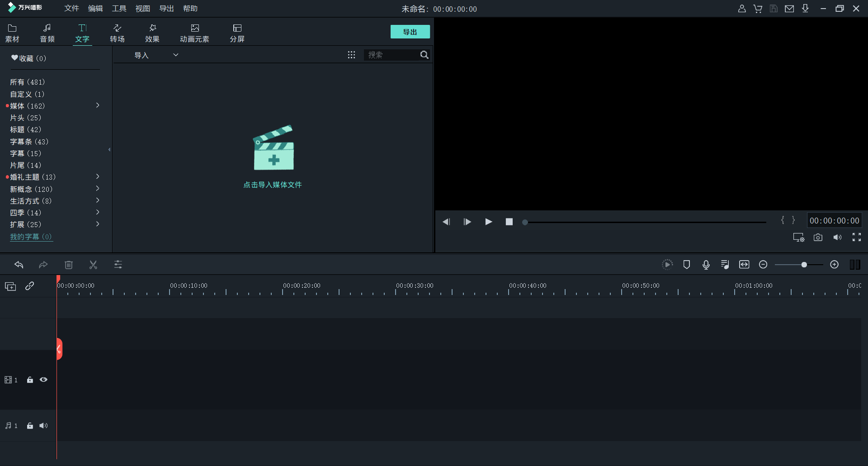The image size is (868, 466).
Task: Click the split scissors icon in toolbar
Action: (x=93, y=265)
